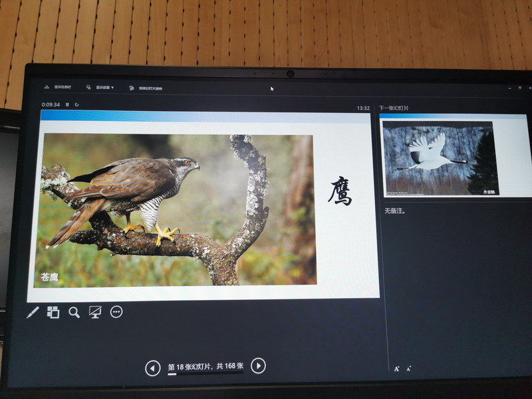Click the magnifier zoom into slide icon
This screenshot has height=399, width=532.
[74, 312]
